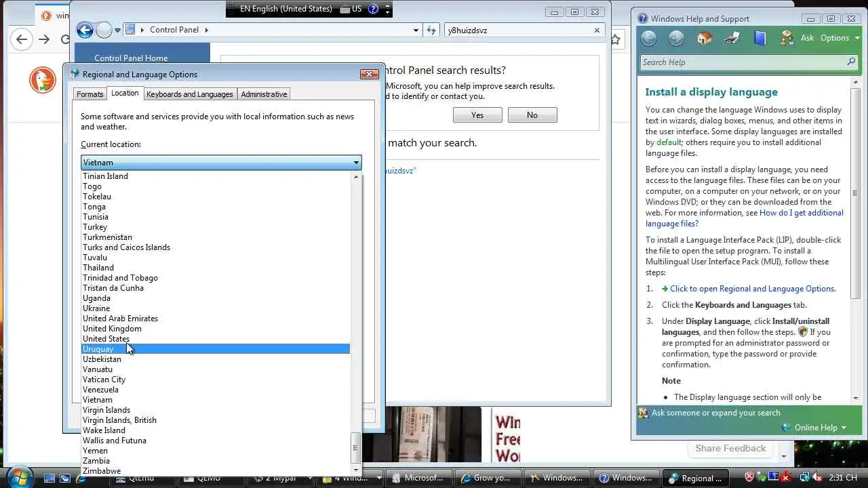Click the Control Panel search field

(518, 30)
